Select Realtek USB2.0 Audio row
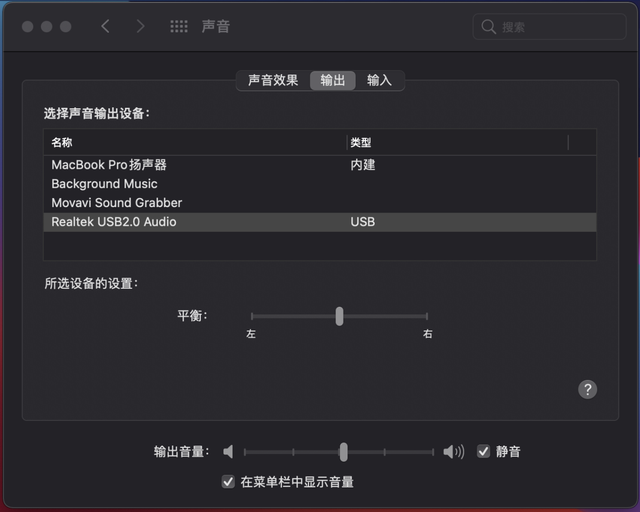This screenshot has height=512, width=640. [320, 222]
